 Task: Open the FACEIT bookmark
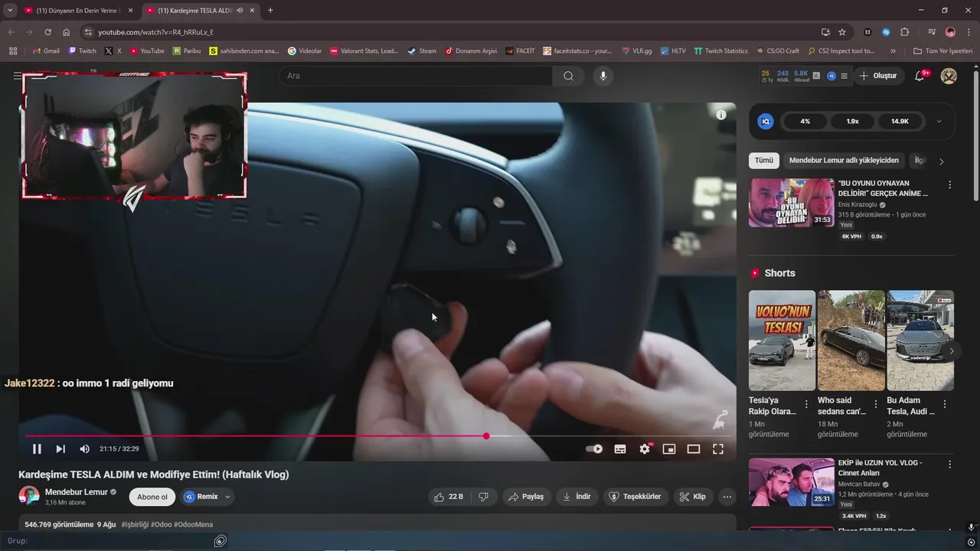tap(520, 51)
